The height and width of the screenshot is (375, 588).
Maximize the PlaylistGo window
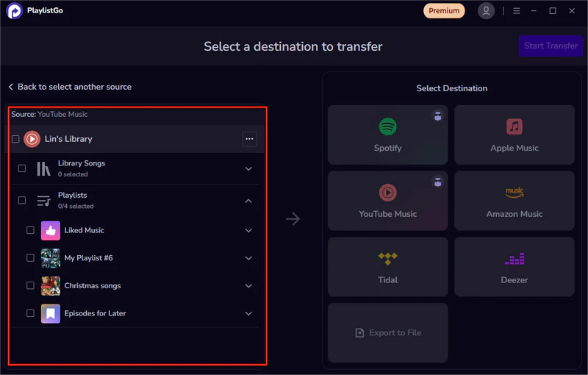click(553, 11)
